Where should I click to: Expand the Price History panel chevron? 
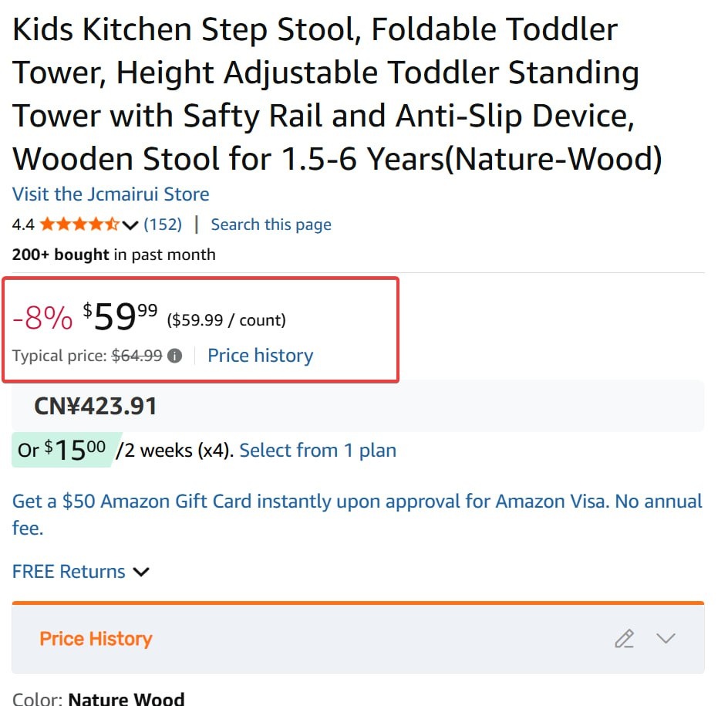pyautogui.click(x=666, y=639)
